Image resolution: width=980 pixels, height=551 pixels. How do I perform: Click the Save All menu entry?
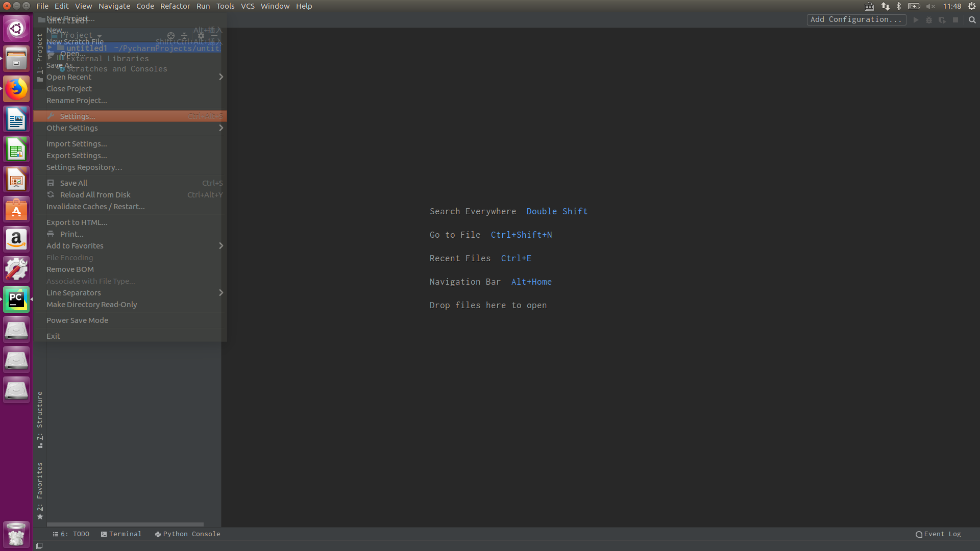pos(73,183)
